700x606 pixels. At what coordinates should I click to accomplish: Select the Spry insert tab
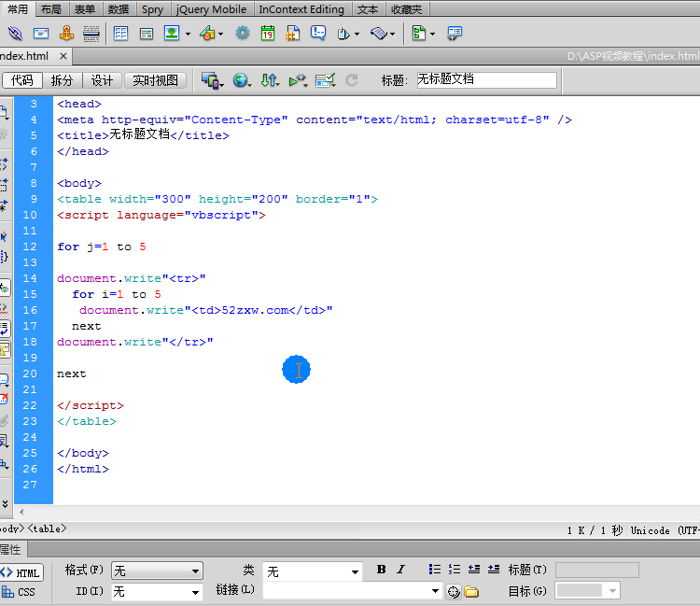(152, 9)
